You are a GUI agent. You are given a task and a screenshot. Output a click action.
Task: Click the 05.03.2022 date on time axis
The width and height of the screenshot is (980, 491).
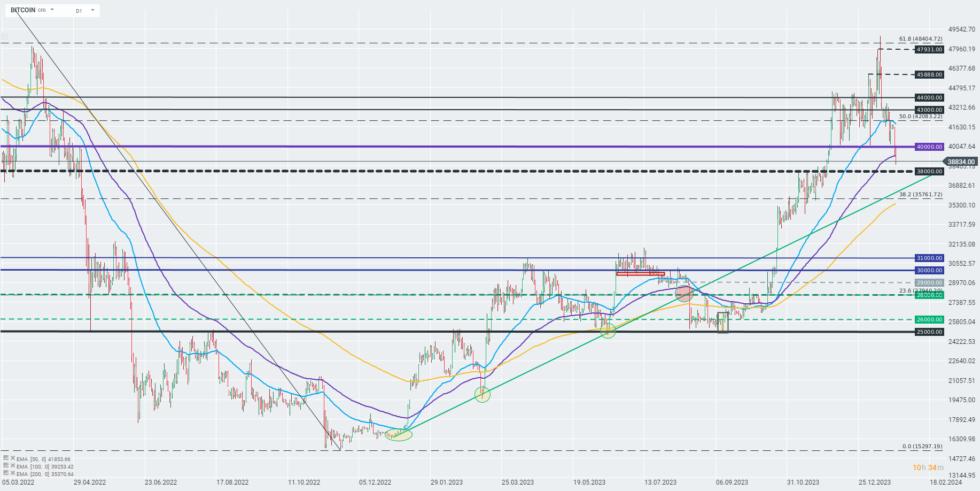click(x=18, y=482)
